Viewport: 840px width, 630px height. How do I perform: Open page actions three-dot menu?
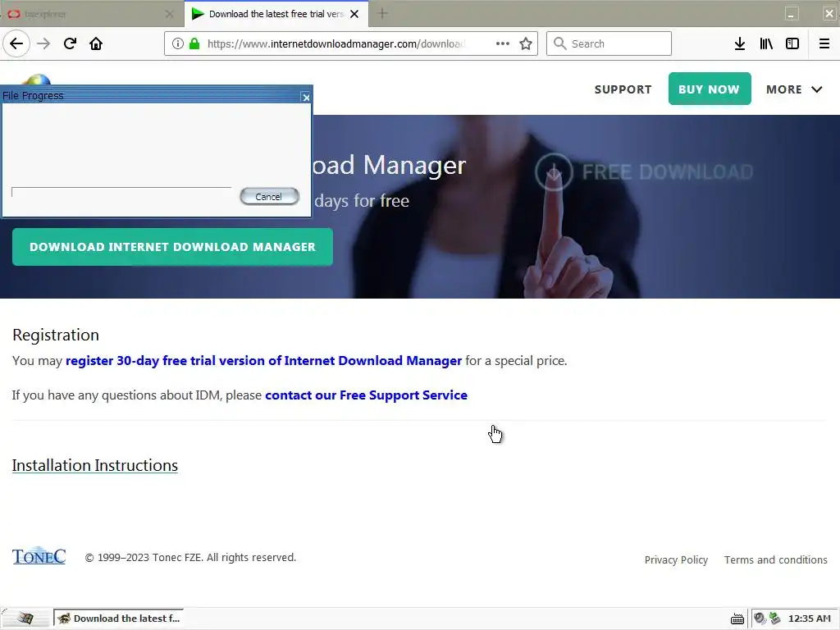tap(503, 43)
